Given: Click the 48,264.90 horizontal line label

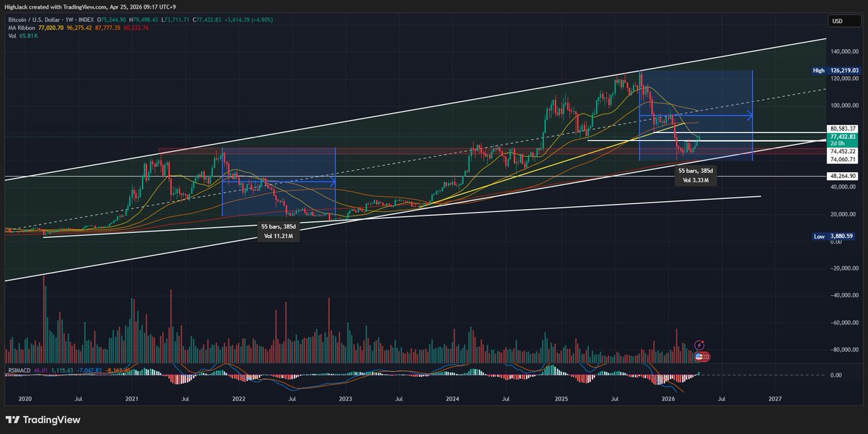Looking at the screenshot, I should (x=843, y=176).
